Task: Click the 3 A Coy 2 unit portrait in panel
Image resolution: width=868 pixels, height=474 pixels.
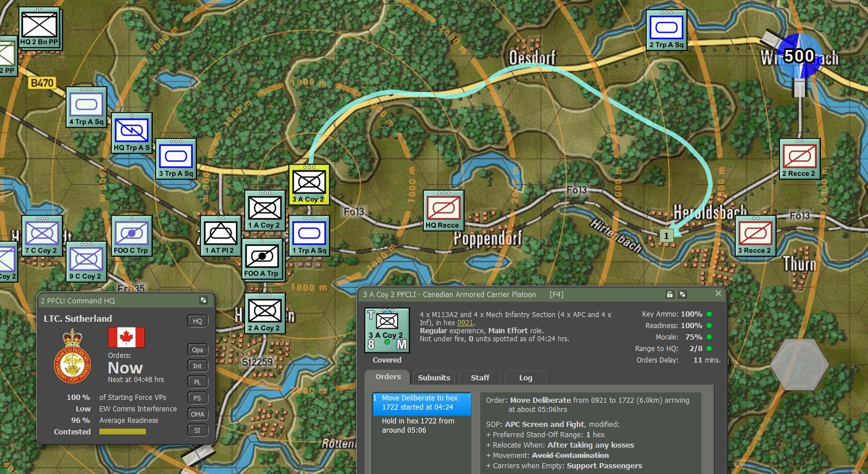Action: (x=387, y=330)
